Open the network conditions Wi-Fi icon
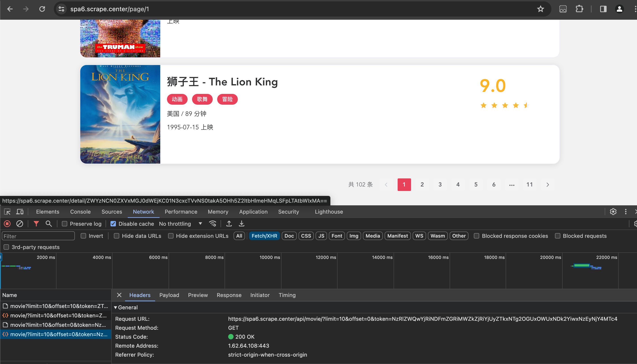The height and width of the screenshot is (364, 637). click(x=213, y=224)
